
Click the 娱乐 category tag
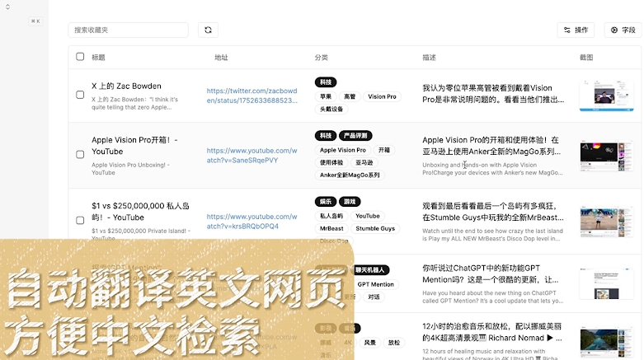click(326, 202)
